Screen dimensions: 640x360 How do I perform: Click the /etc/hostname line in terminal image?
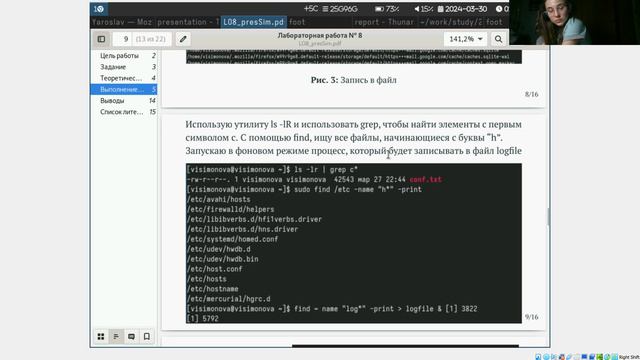(x=212, y=289)
